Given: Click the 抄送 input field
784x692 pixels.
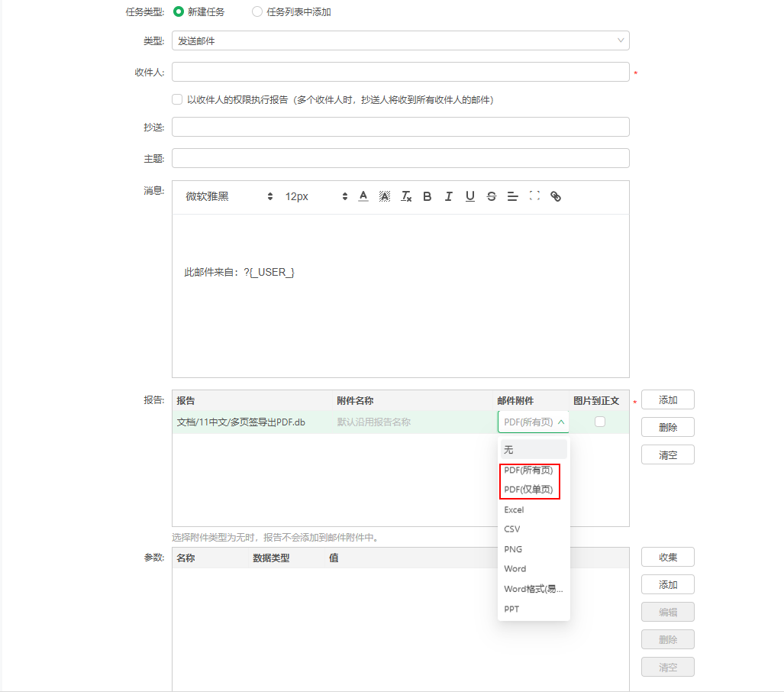Looking at the screenshot, I should (x=401, y=127).
